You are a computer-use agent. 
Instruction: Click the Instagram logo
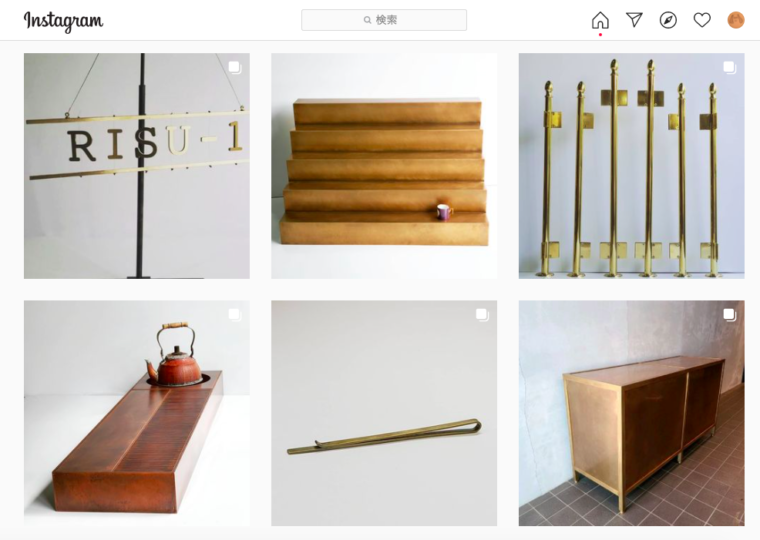coord(63,21)
